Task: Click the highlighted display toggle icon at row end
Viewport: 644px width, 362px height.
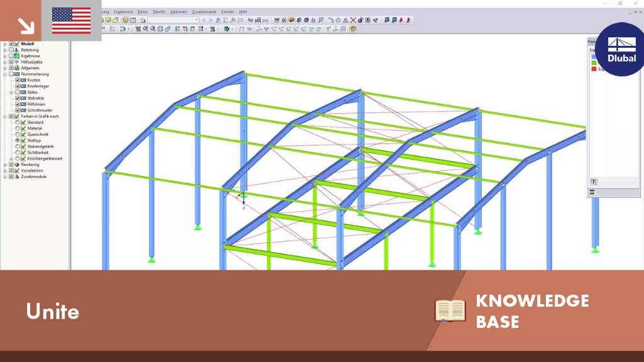Action: [x=353, y=29]
